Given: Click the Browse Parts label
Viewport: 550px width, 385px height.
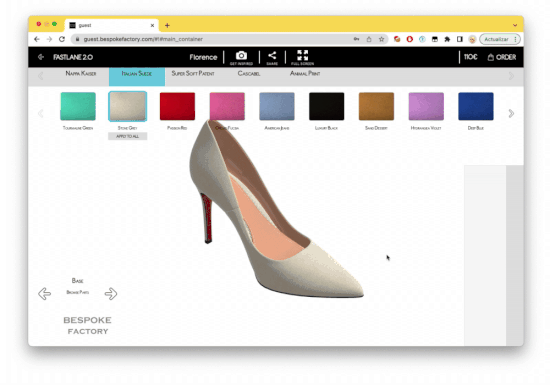Looking at the screenshot, I should pyautogui.click(x=78, y=292).
